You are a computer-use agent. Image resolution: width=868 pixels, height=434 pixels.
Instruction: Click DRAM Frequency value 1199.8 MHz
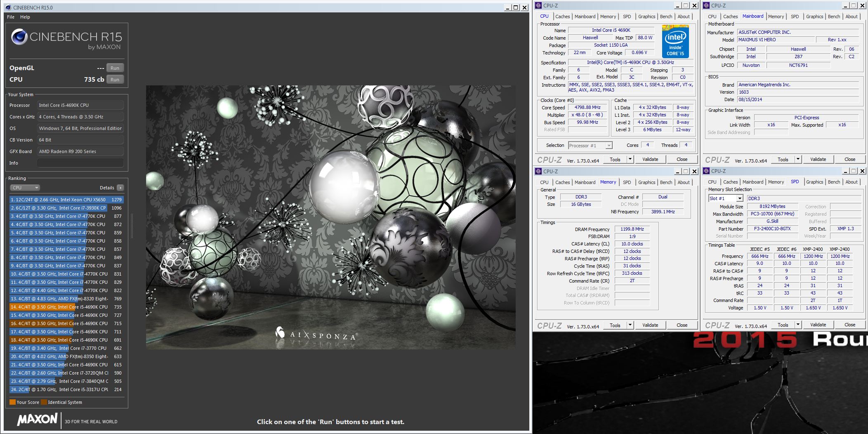click(632, 229)
